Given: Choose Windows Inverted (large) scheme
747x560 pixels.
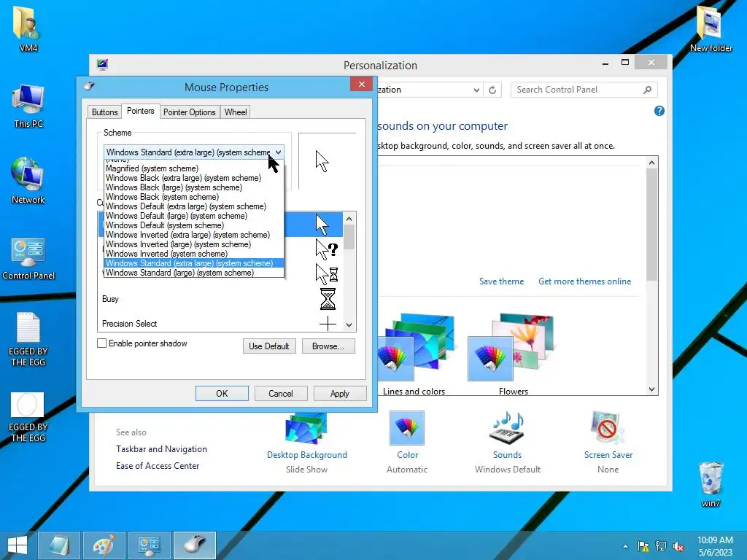Looking at the screenshot, I should pyautogui.click(x=194, y=244).
